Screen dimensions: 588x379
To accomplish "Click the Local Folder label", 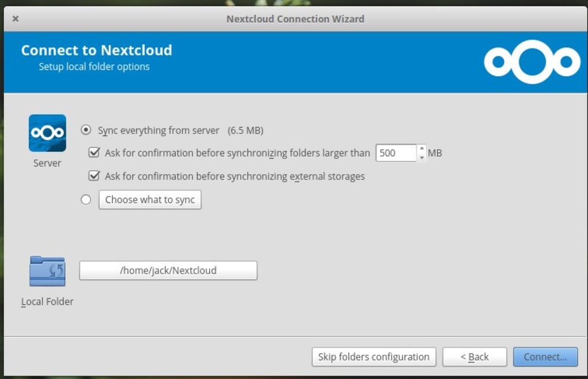I will click(47, 302).
